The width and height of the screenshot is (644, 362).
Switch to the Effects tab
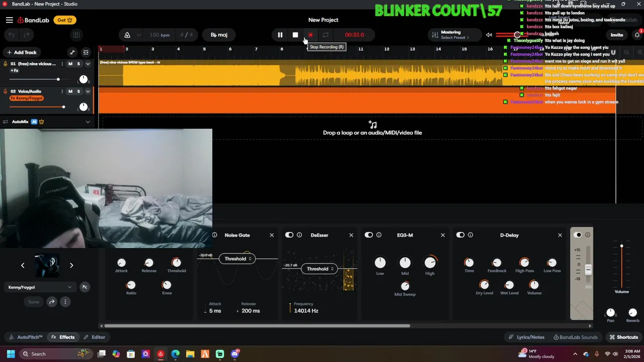point(63,337)
